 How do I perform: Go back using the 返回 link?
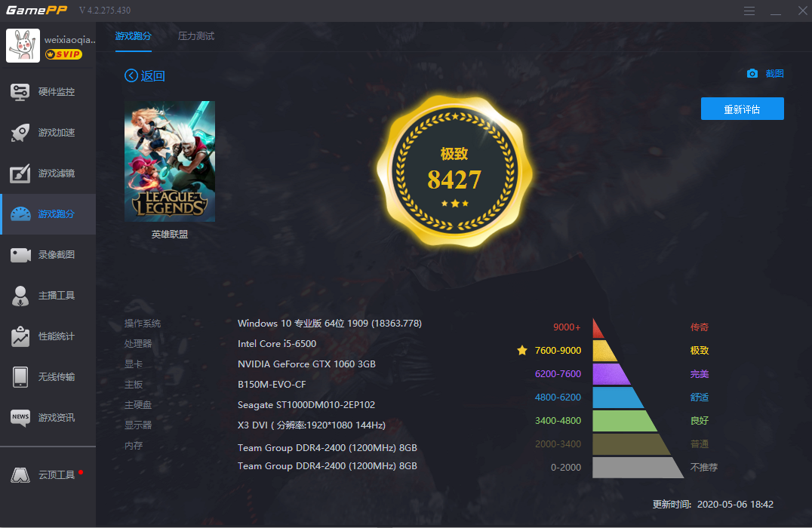pyautogui.click(x=144, y=75)
